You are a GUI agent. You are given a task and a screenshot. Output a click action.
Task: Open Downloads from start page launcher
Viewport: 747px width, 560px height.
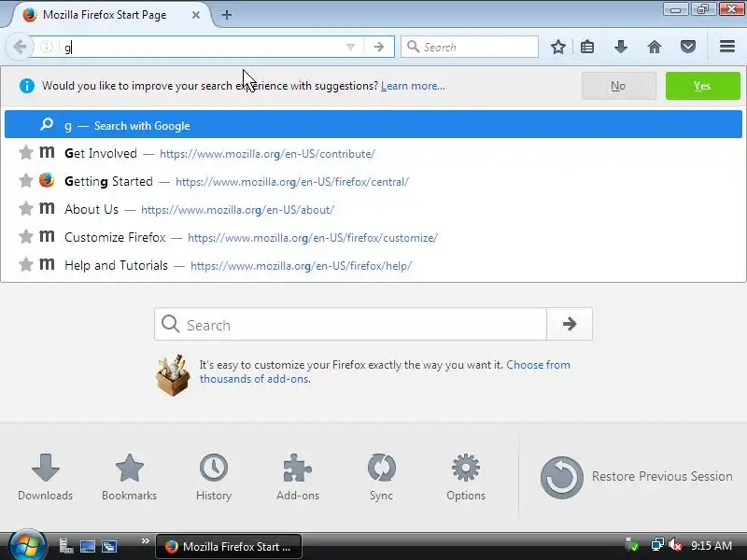pyautogui.click(x=45, y=477)
